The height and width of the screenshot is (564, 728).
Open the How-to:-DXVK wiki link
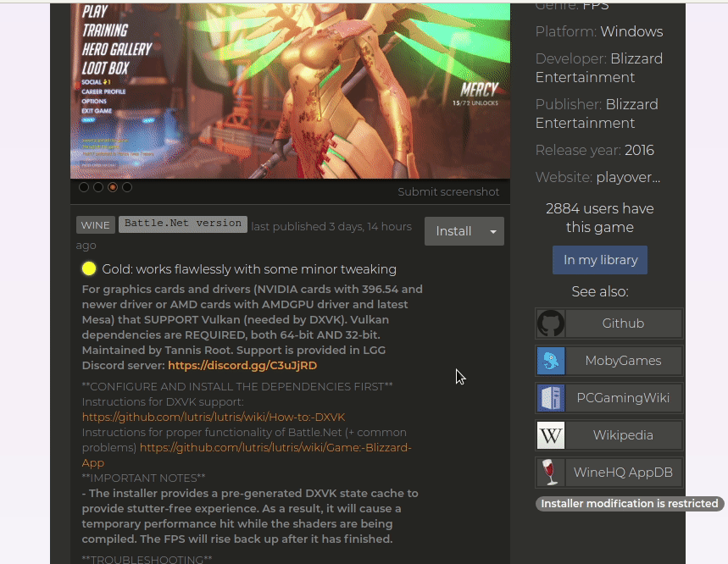coord(214,417)
